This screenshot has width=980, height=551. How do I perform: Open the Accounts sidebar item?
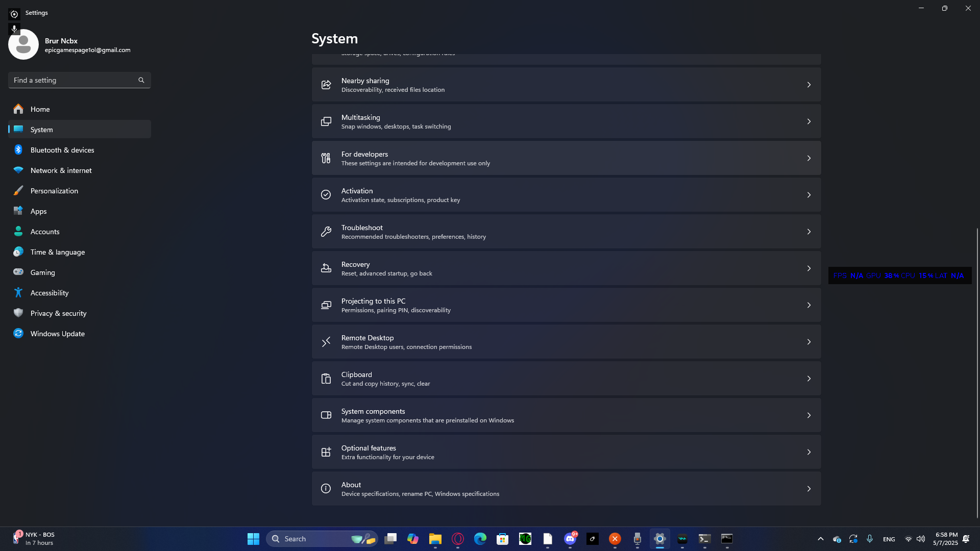(45, 232)
